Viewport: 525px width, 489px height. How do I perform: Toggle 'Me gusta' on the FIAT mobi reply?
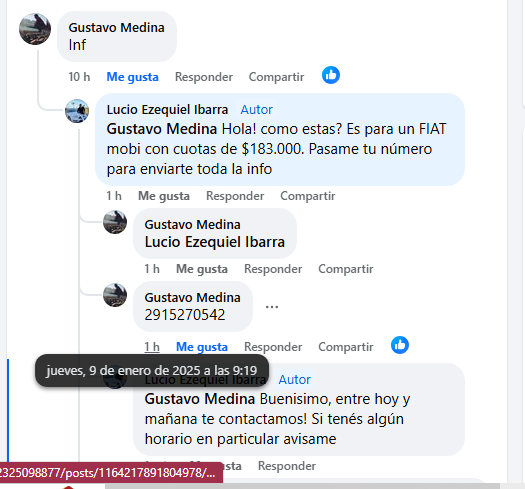pyautogui.click(x=164, y=196)
